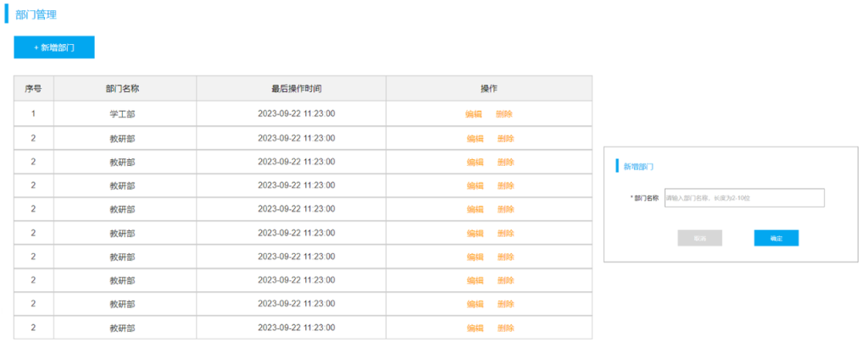Open 编辑 in the seventh table row
Viewport: 868px width, 342px height.
[475, 257]
